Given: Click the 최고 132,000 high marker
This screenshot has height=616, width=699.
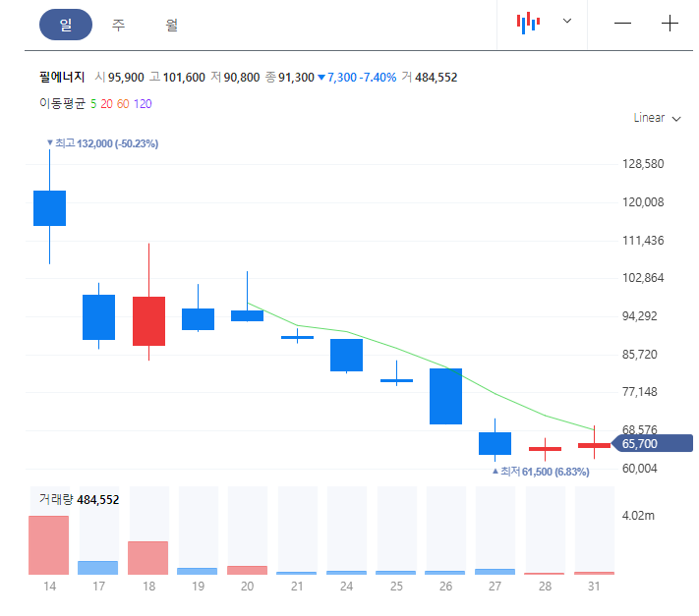Looking at the screenshot, I should coord(103,143).
